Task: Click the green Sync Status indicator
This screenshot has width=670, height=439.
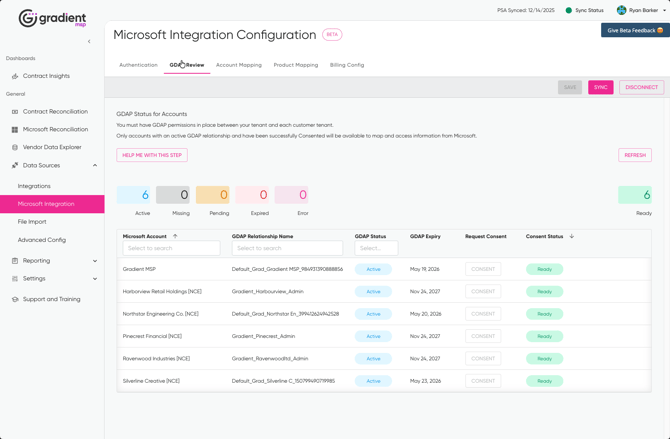Action: pyautogui.click(x=569, y=10)
